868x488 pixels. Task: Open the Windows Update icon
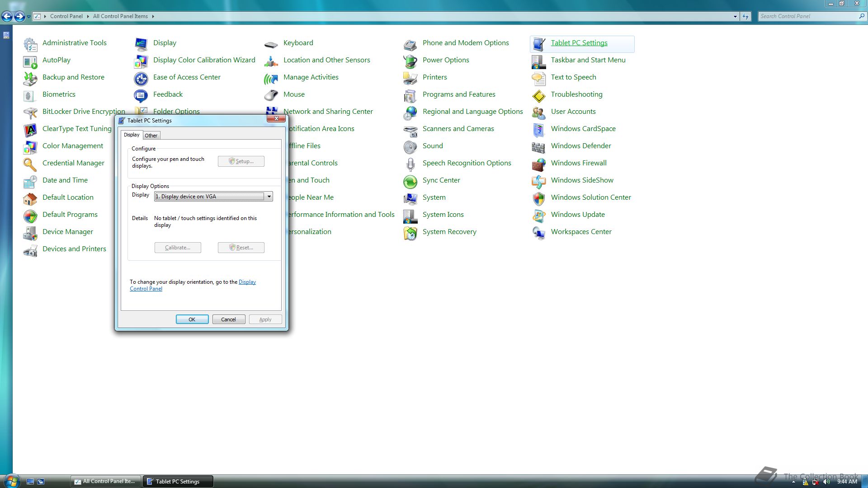point(539,216)
